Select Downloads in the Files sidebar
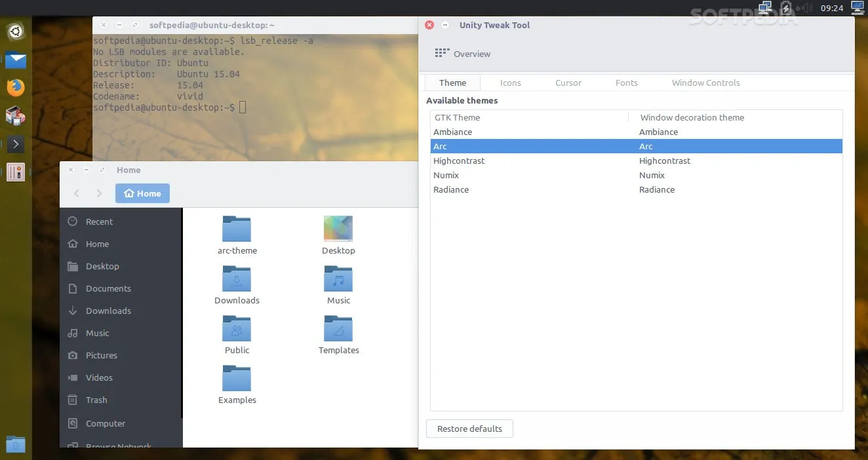The width and height of the screenshot is (868, 460). (x=108, y=311)
